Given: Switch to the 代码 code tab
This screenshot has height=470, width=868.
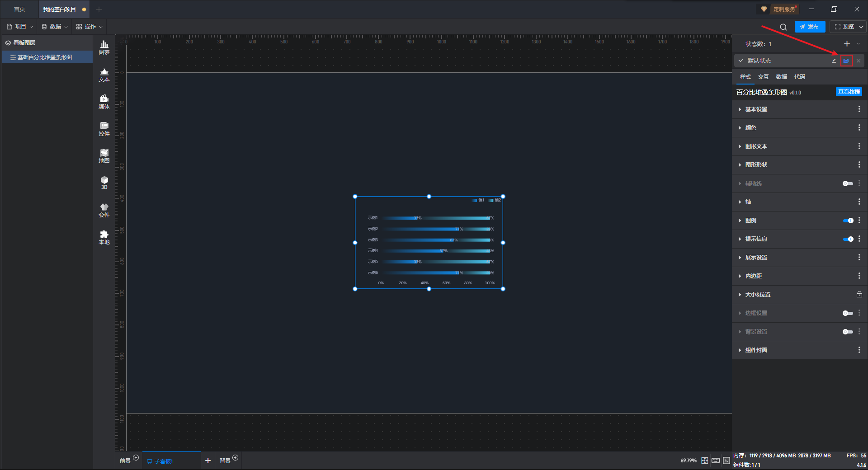Looking at the screenshot, I should [x=799, y=77].
